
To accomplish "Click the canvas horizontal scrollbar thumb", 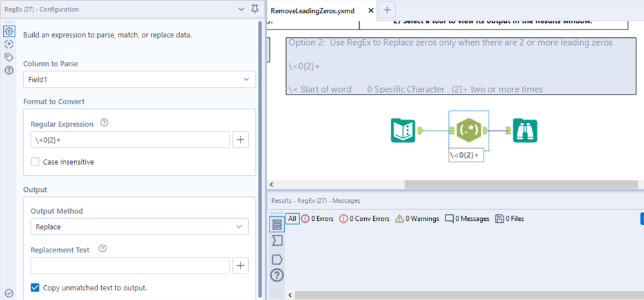I will (522, 185).
